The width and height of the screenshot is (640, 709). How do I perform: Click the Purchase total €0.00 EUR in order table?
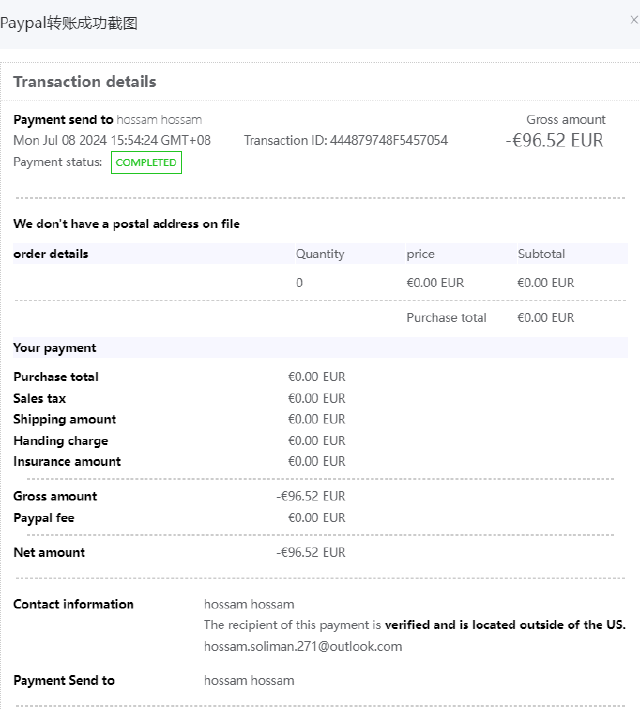(x=545, y=318)
